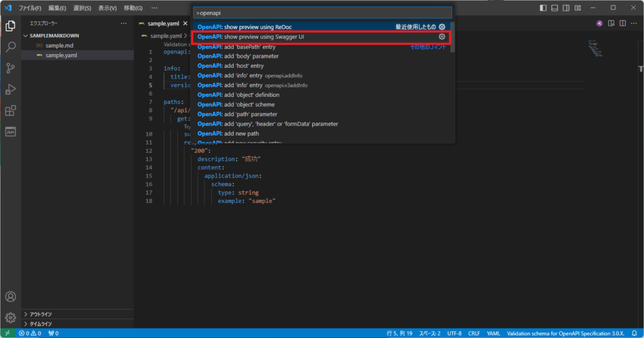Toggle the primary side bar layout icon
The image size is (644, 338).
tap(543, 8)
